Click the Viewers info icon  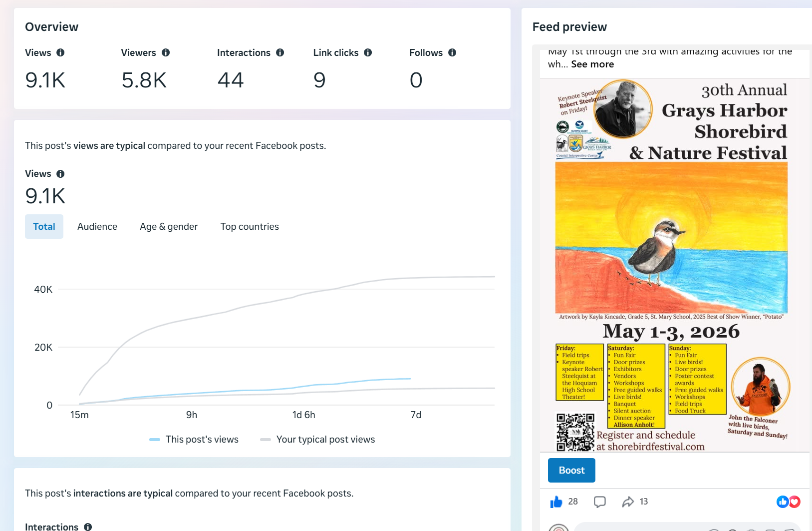click(166, 52)
